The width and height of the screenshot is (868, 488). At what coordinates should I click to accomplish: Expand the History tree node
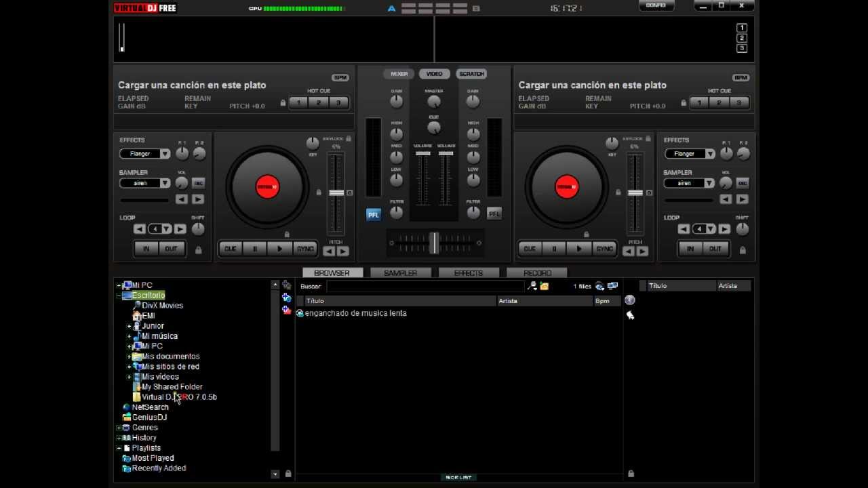[x=119, y=438]
